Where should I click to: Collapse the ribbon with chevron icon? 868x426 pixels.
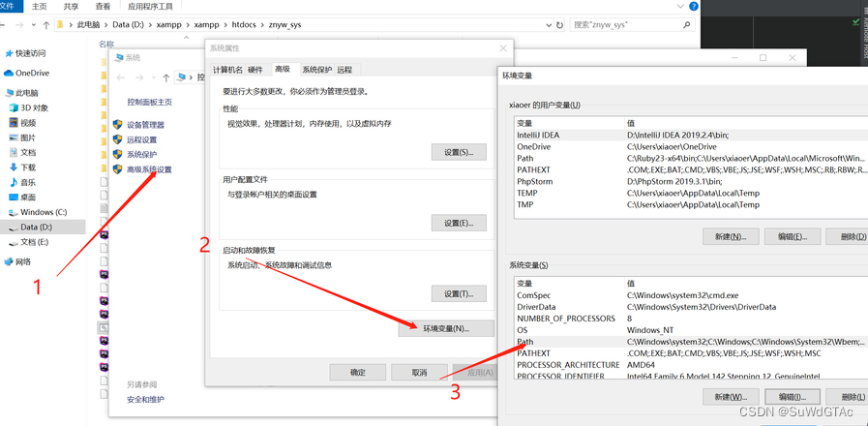[x=681, y=6]
